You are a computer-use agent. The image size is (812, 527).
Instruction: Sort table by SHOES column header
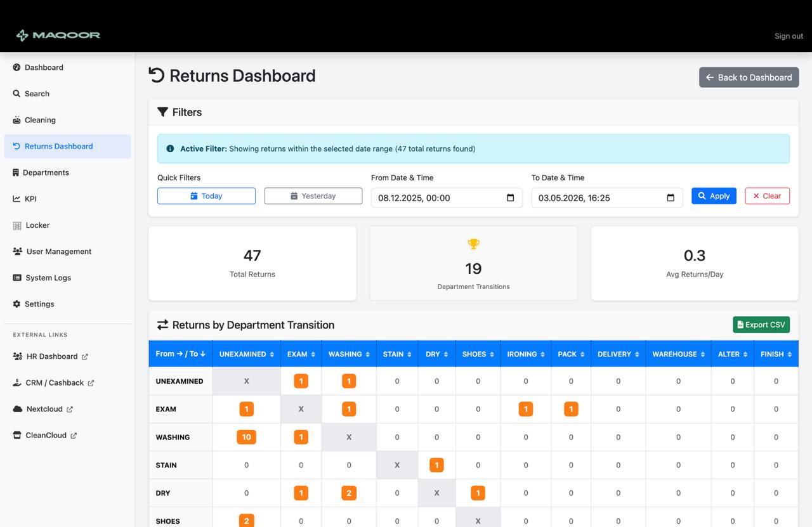pos(478,354)
